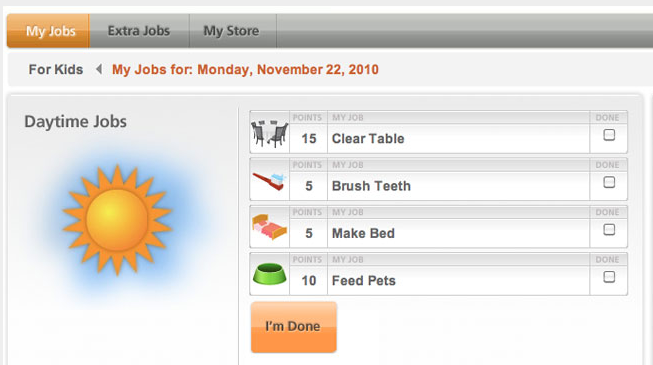This screenshot has height=365, width=653.
Task: Click the dining table icon for Clear Table
Action: tap(269, 133)
